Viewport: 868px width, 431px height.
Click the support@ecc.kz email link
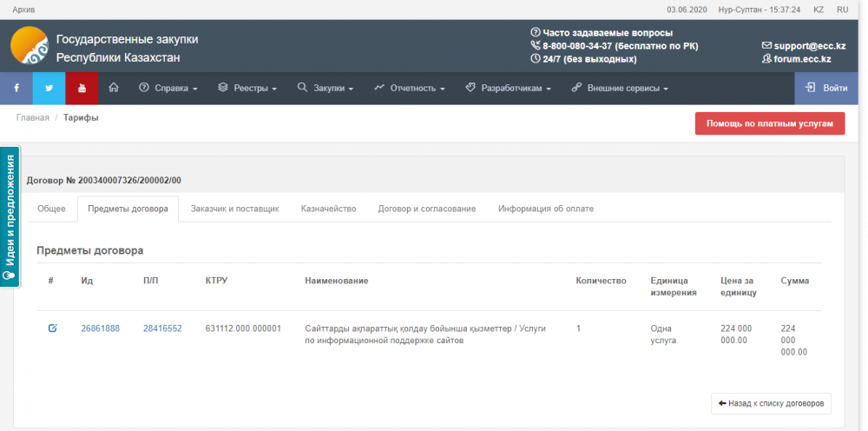[x=803, y=45]
